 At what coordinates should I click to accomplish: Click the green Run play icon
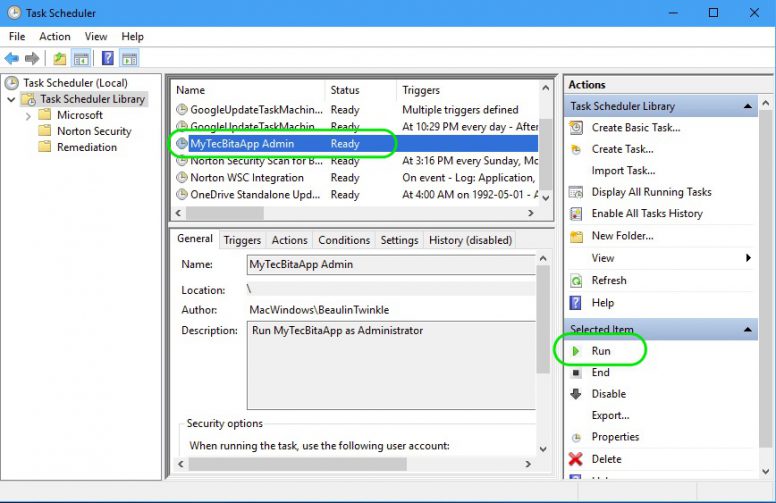[x=576, y=351]
